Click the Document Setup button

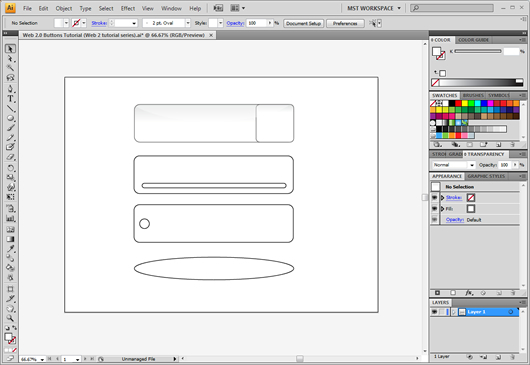point(303,23)
